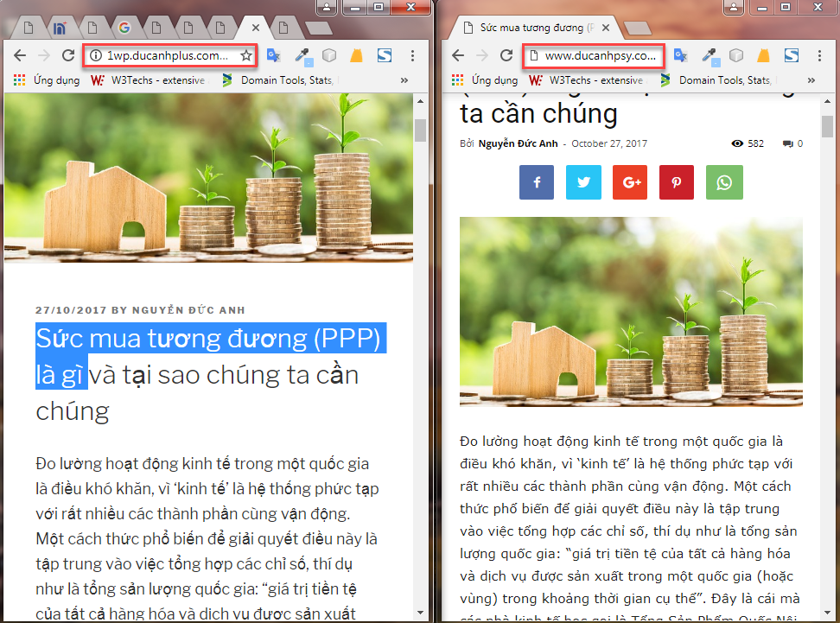Pin the article using Pinterest button

pyautogui.click(x=677, y=182)
